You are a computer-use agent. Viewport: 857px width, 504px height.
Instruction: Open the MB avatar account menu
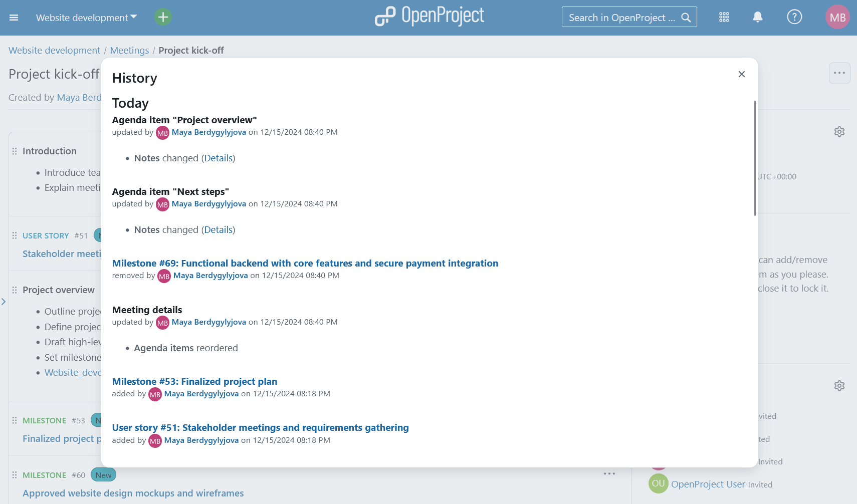(837, 17)
